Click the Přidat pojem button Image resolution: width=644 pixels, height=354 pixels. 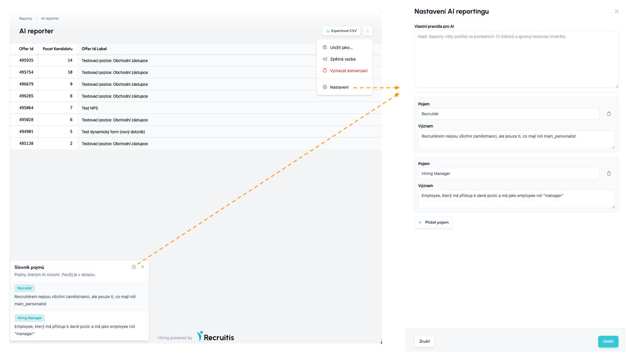[434, 222]
